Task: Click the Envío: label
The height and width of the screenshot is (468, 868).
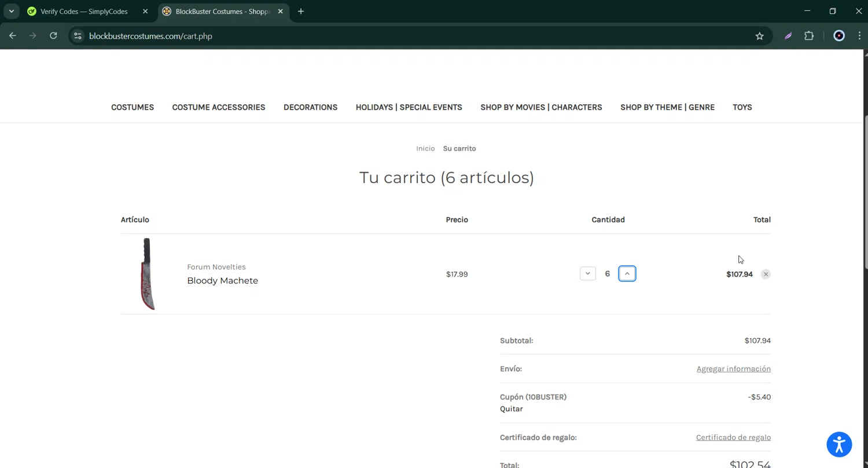Action: [x=511, y=368]
